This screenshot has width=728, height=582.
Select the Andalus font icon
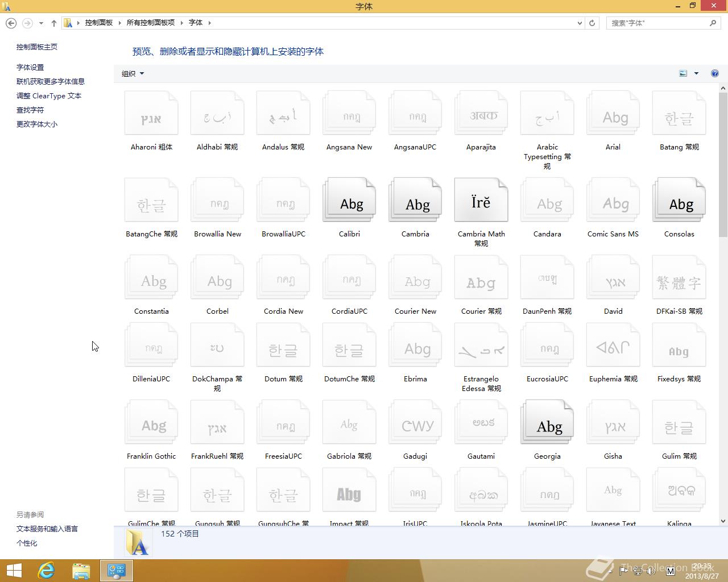tap(283, 113)
